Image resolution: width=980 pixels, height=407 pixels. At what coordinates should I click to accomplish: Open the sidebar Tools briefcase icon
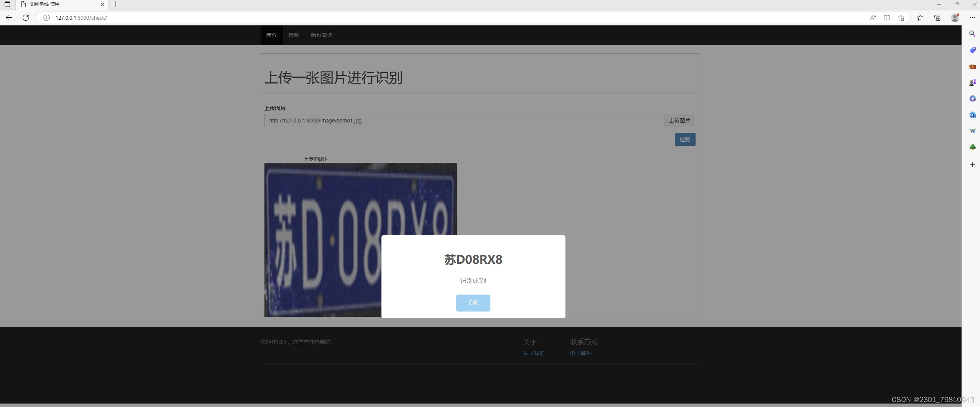point(972,66)
